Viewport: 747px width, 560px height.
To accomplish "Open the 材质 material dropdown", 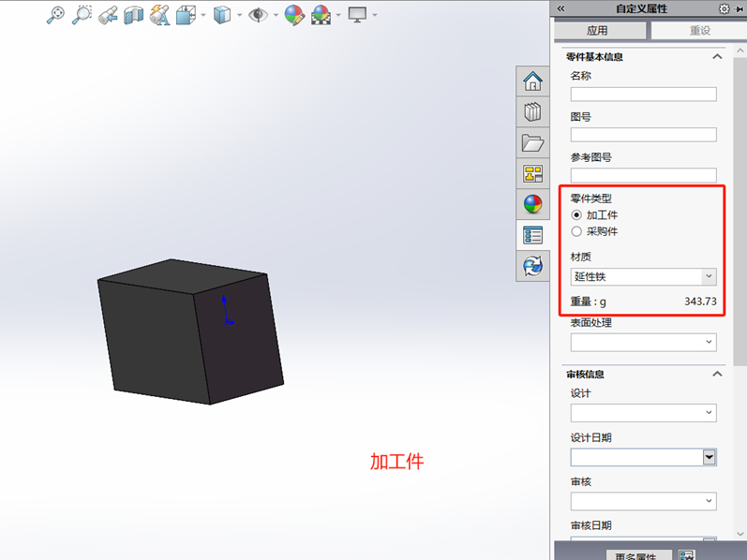I will 709,277.
